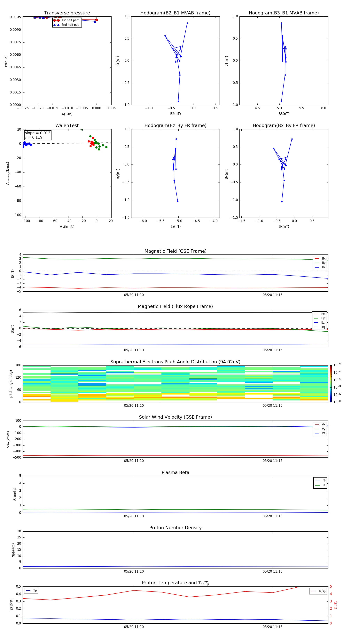The height and width of the screenshot is (644, 351).
Task: Select the 'Hodogram(B2_B1 MVAB frame)' title
Action: tap(175, 13)
